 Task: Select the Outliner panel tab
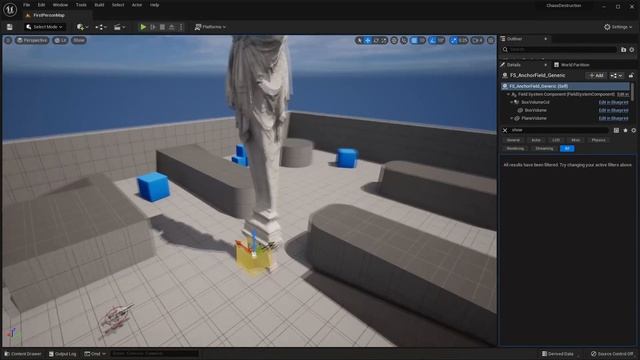[x=514, y=39]
